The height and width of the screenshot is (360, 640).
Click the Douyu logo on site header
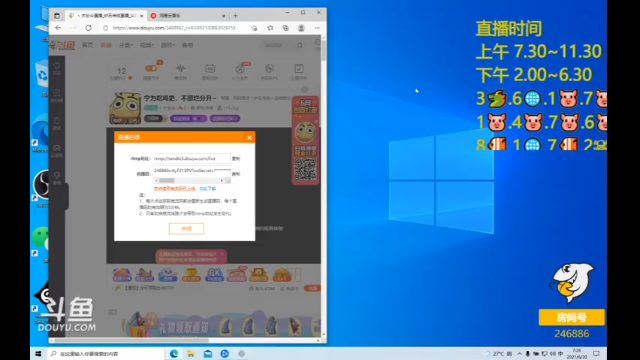coord(63,45)
